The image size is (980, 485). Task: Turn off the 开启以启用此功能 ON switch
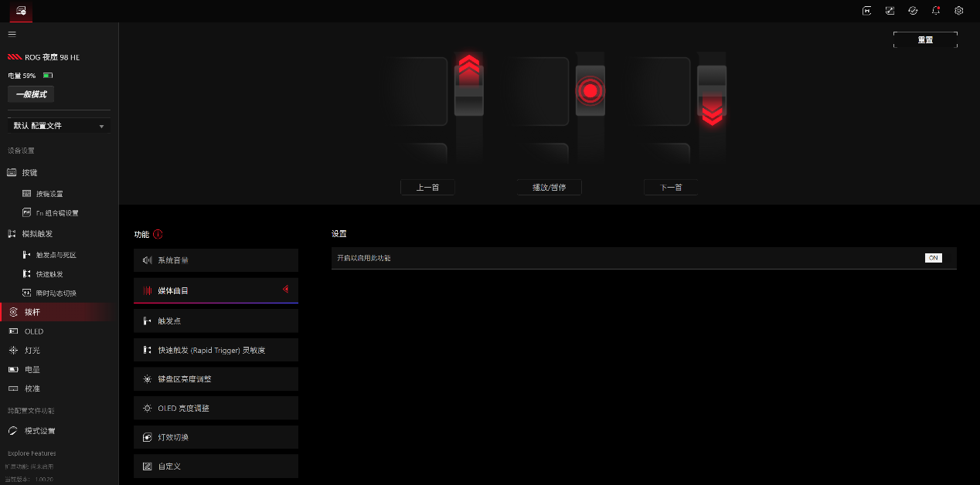(x=933, y=258)
